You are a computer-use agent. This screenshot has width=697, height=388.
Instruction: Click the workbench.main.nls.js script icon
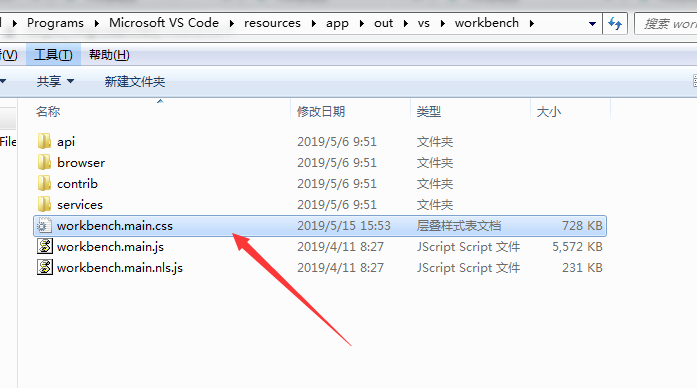(x=44, y=267)
